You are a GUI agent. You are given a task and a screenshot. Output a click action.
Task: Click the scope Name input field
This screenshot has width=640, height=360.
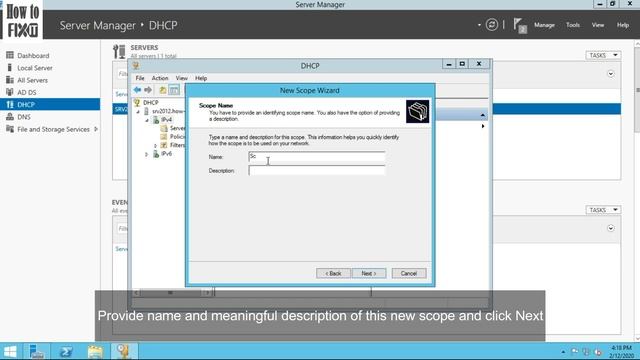click(317, 157)
